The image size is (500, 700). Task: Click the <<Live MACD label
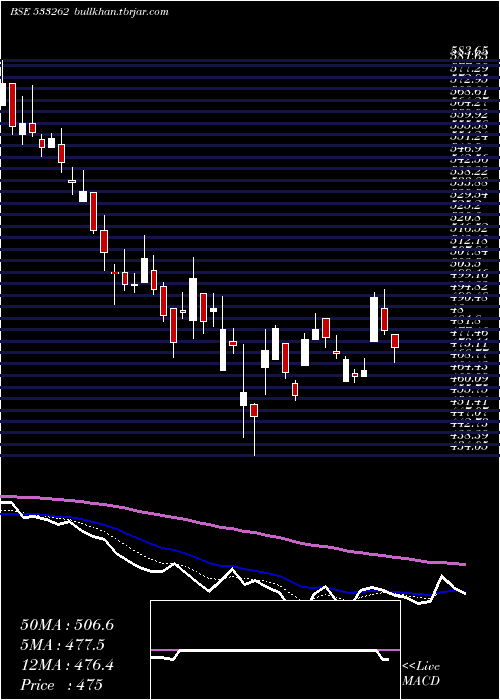point(421,674)
